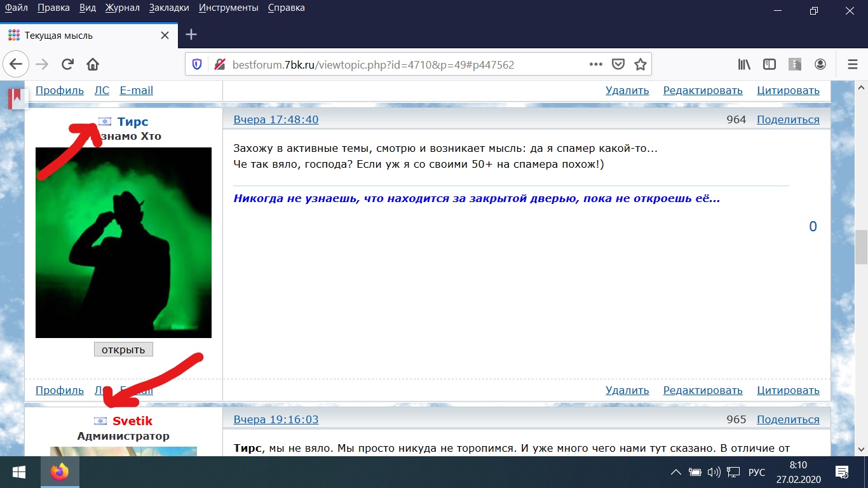
Task: Open the Инструменты menu
Action: coord(229,8)
